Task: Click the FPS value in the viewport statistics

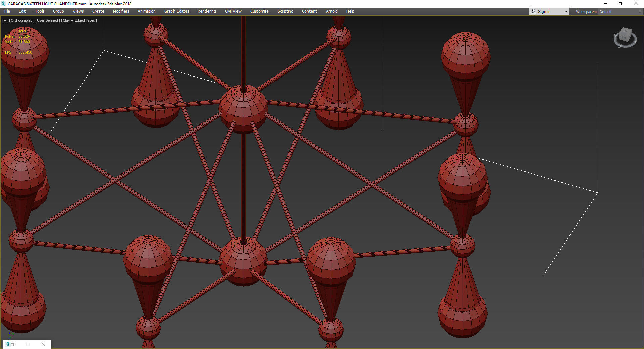Action: [x=25, y=52]
